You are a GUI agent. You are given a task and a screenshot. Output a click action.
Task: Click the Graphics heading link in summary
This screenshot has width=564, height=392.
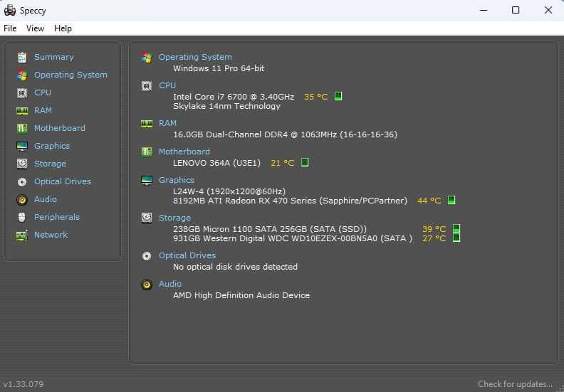[x=177, y=180]
